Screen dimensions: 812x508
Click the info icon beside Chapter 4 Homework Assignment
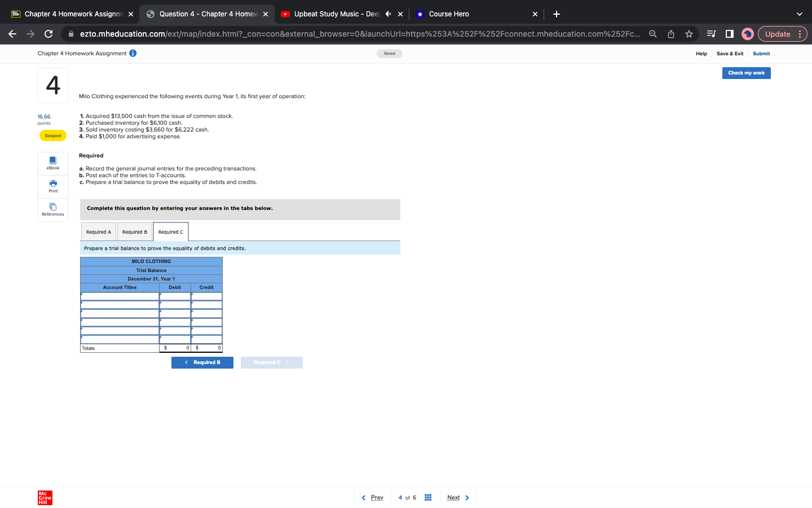(133, 54)
